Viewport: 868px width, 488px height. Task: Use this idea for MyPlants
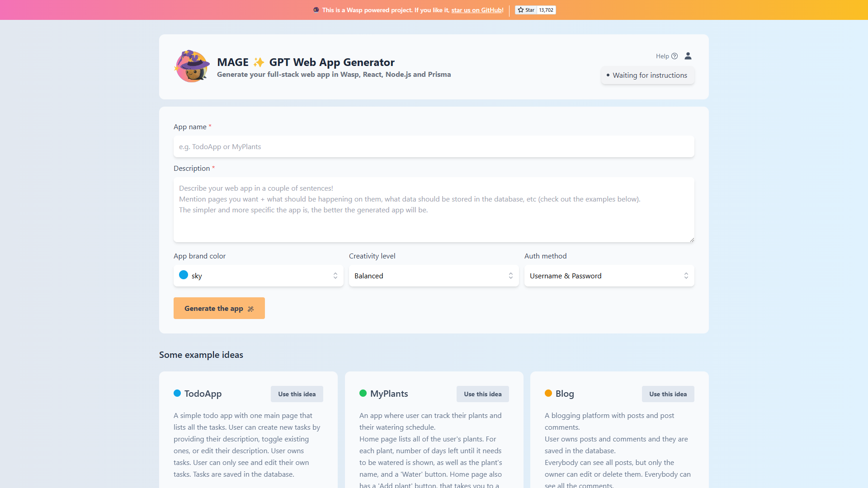pos(482,394)
